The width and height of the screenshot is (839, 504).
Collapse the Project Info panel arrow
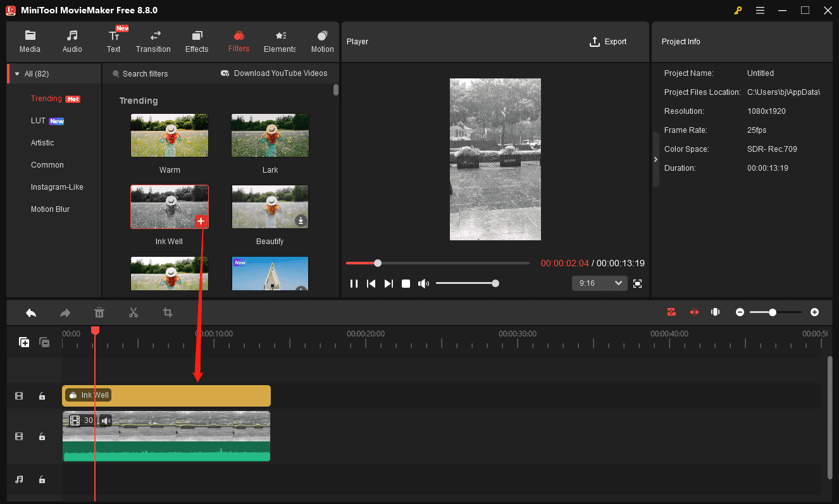[656, 159]
